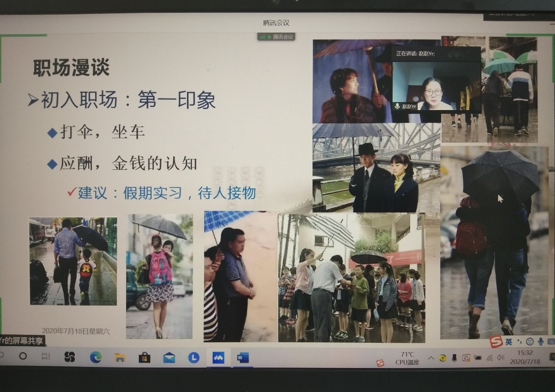Switch to Tencent Meeting in the taskbar
The height and width of the screenshot is (392, 555).
[218, 358]
